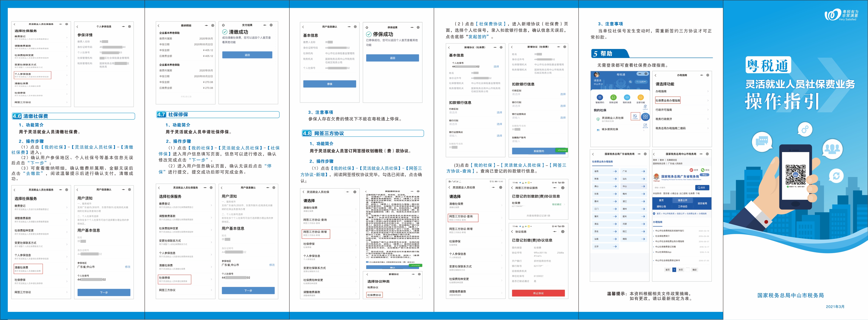Tap the 意见反馈 icon on 粤税通 home

pos(645,126)
